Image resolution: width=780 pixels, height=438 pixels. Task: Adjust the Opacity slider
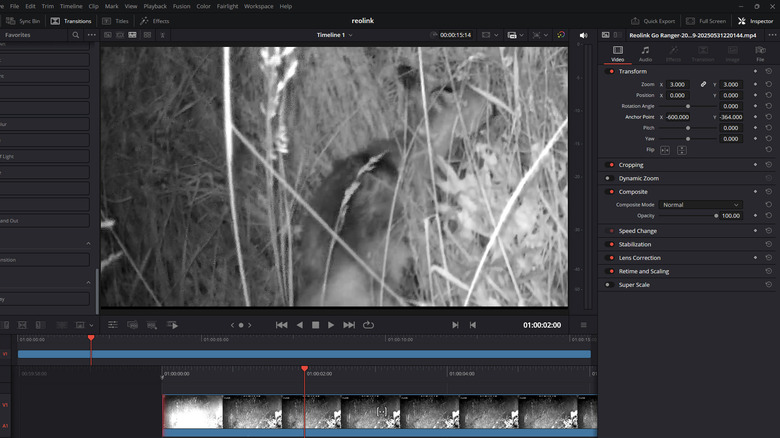click(688, 216)
